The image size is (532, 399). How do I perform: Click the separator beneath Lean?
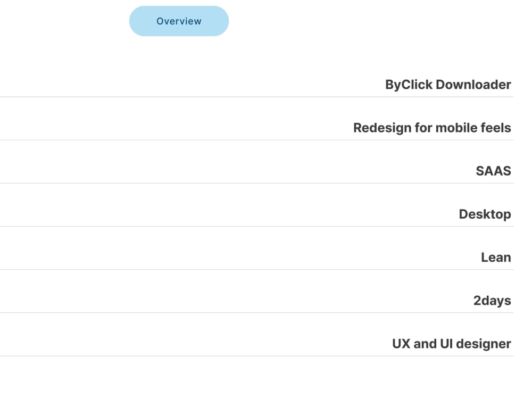(x=256, y=269)
